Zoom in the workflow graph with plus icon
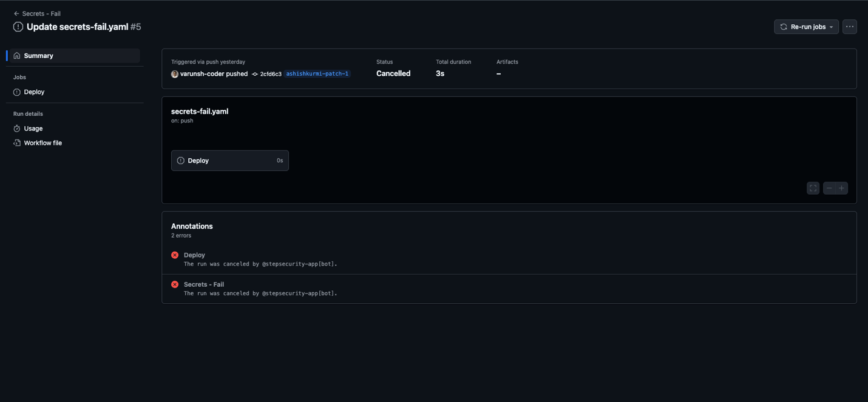This screenshot has width=868, height=402. tap(842, 188)
